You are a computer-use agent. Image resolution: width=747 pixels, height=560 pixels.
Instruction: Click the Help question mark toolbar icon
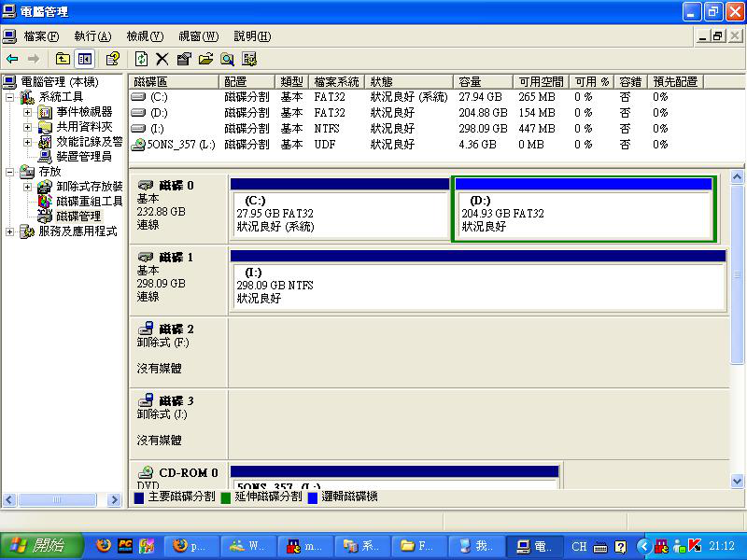click(113, 59)
